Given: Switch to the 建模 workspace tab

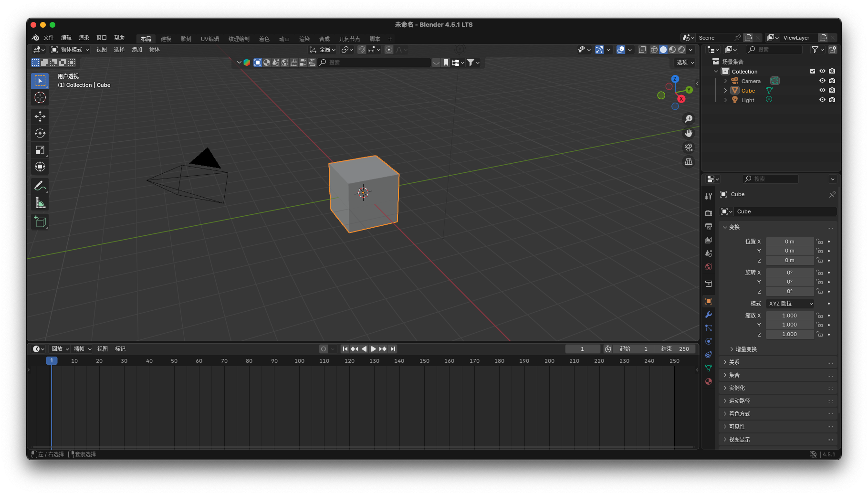Looking at the screenshot, I should [x=166, y=39].
